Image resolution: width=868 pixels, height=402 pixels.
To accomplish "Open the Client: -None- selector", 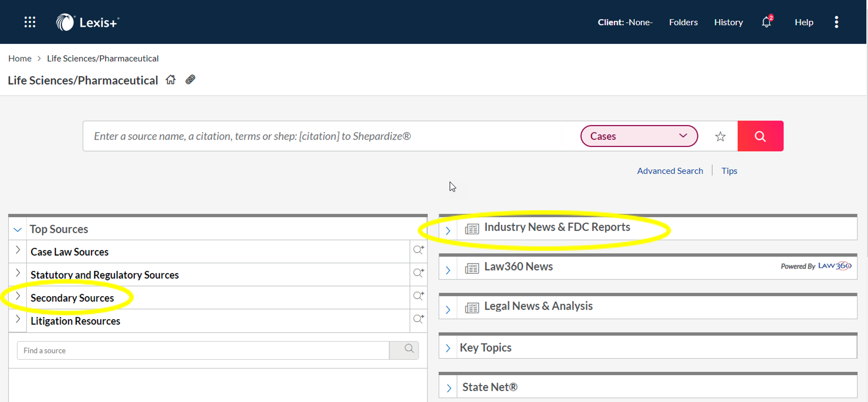I will coord(625,22).
